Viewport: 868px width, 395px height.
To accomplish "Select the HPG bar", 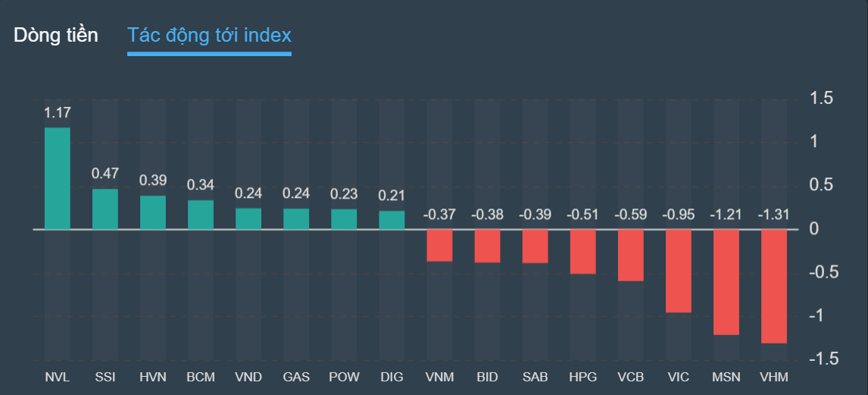I will (583, 251).
